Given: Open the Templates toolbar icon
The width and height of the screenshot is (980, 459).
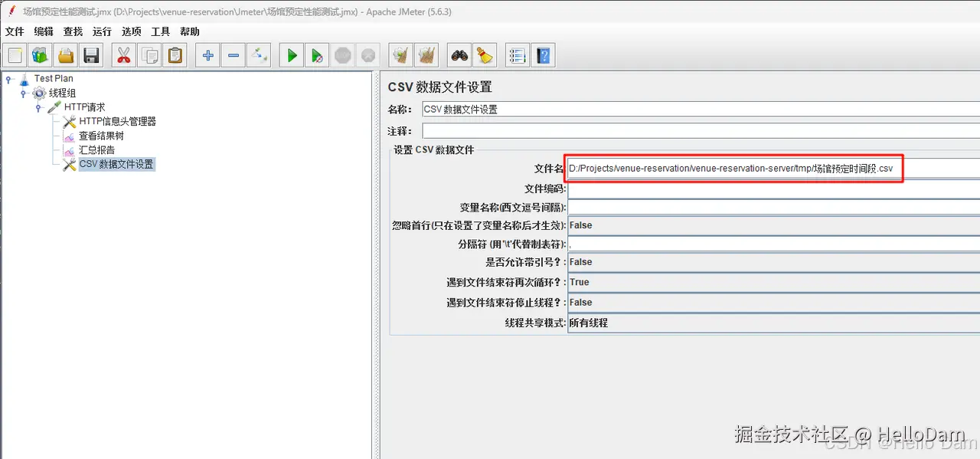Looking at the screenshot, I should 41,55.
